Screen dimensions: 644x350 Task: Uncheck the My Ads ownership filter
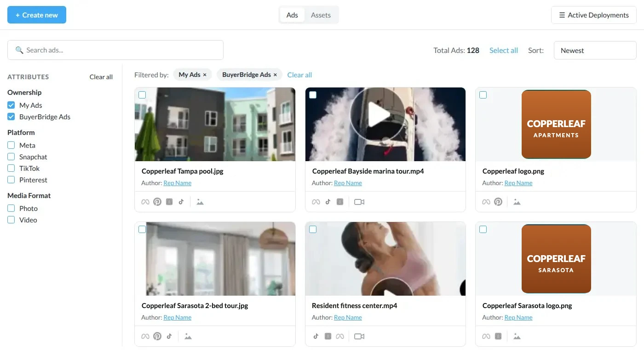coord(11,105)
